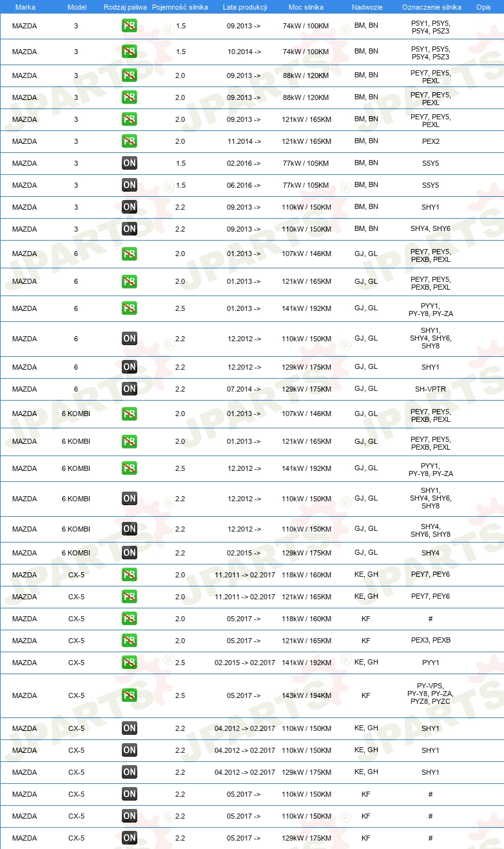This screenshot has width=504, height=849.
Task: Click BM, BN body cell in PEX2 row
Action: point(366,141)
